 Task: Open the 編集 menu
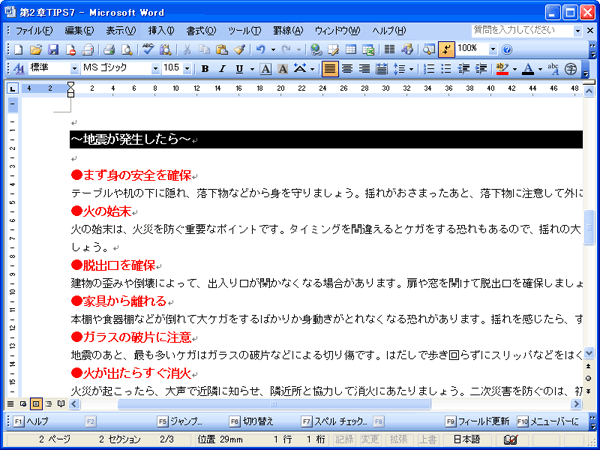(x=79, y=31)
